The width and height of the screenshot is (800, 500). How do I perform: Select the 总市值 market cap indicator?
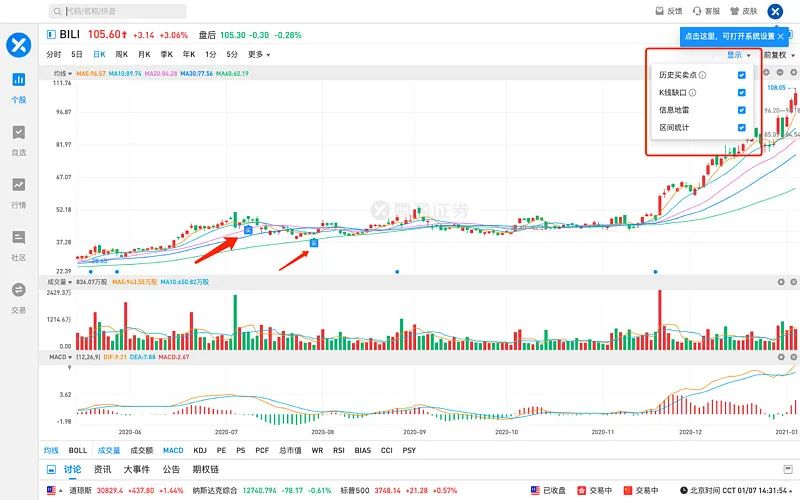coord(290,450)
